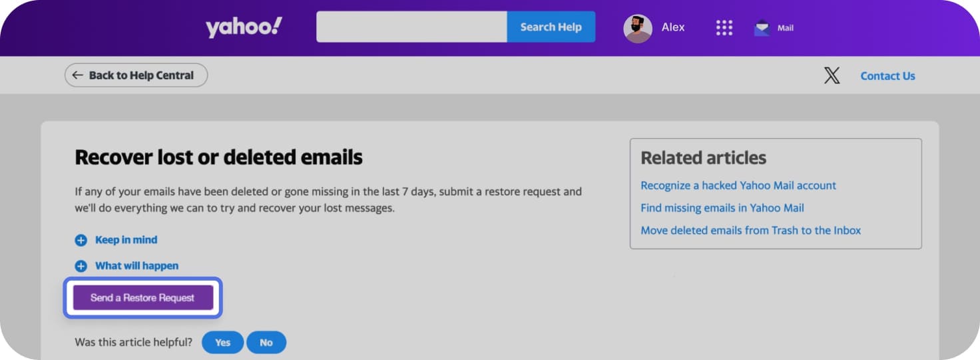
Task: Select No for article helpfulness
Action: tap(266, 343)
